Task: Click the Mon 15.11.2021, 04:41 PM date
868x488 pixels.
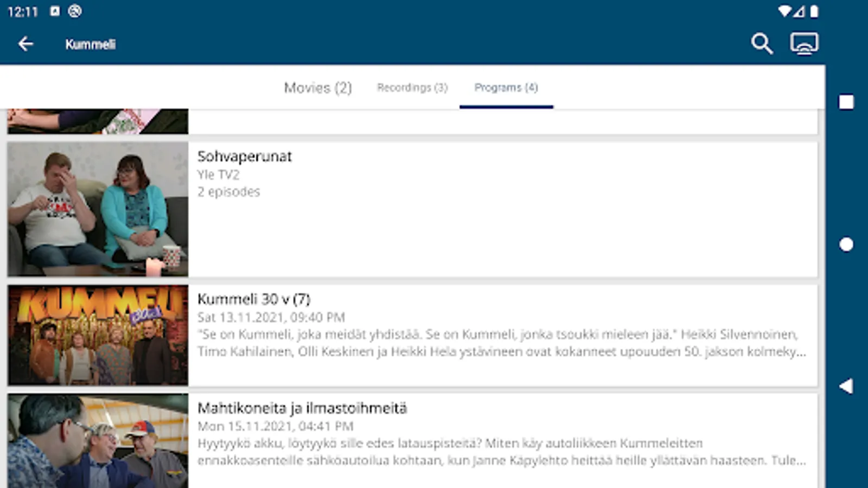Action: pyautogui.click(x=276, y=426)
